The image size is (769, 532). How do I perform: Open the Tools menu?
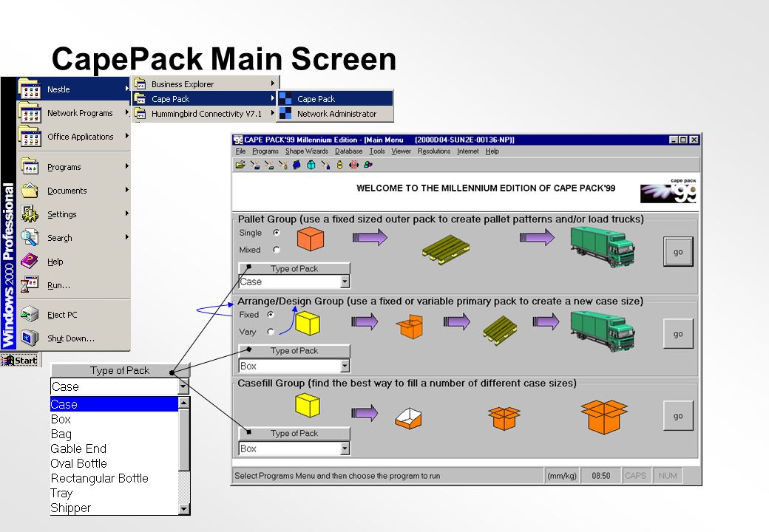(x=376, y=151)
